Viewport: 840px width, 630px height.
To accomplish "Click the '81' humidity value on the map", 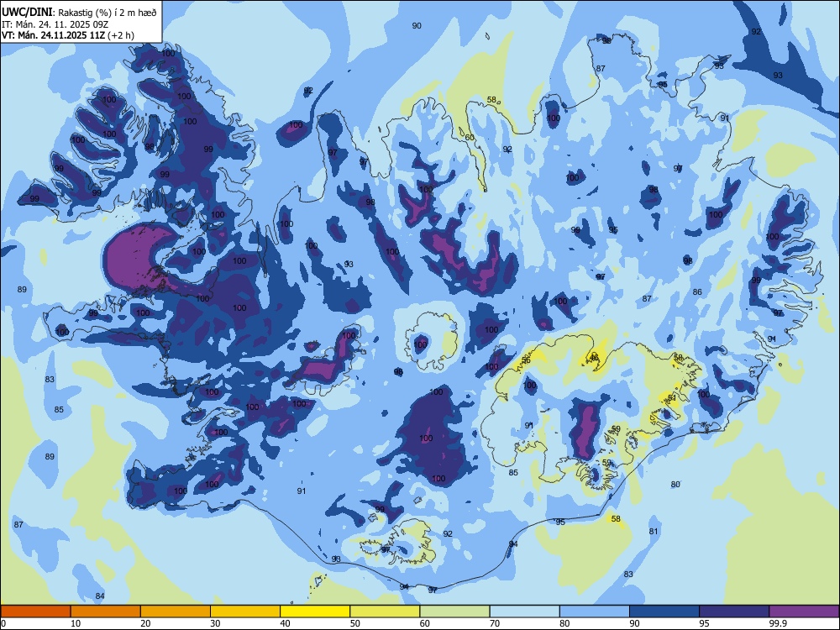I will pos(654,532).
